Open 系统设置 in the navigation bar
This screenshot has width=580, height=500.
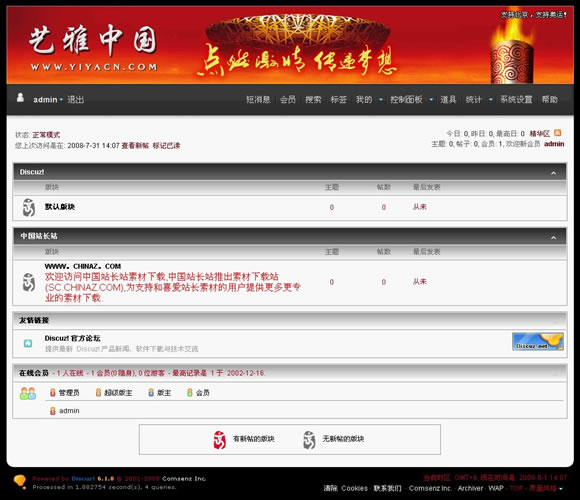pyautogui.click(x=516, y=99)
